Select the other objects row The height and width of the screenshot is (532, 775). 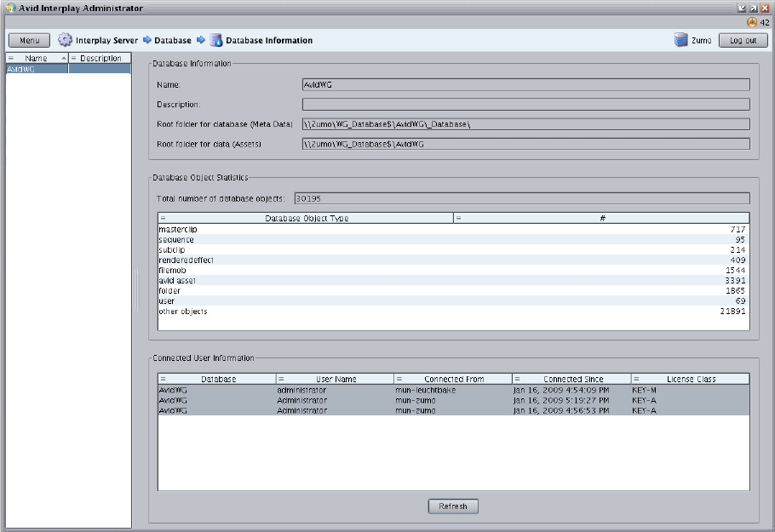tap(454, 312)
